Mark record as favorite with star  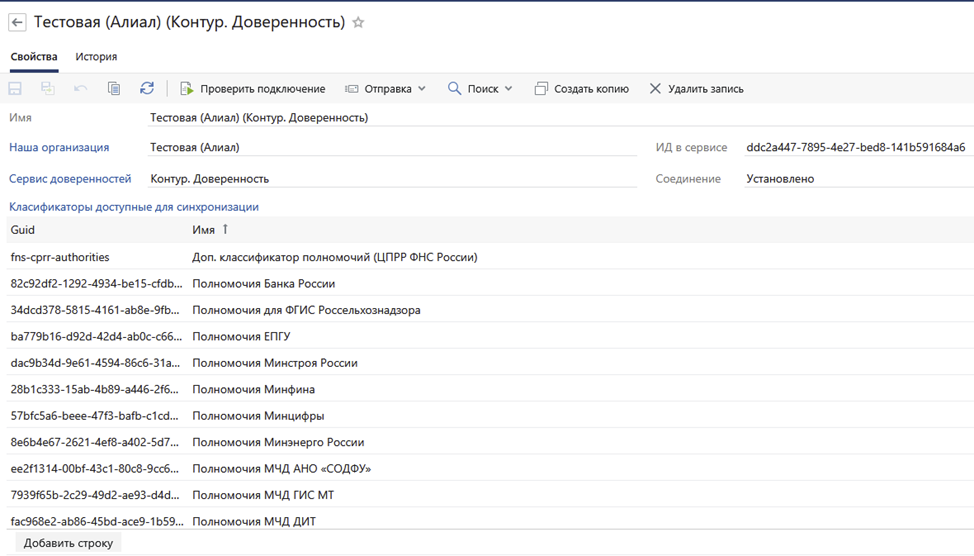[358, 22]
